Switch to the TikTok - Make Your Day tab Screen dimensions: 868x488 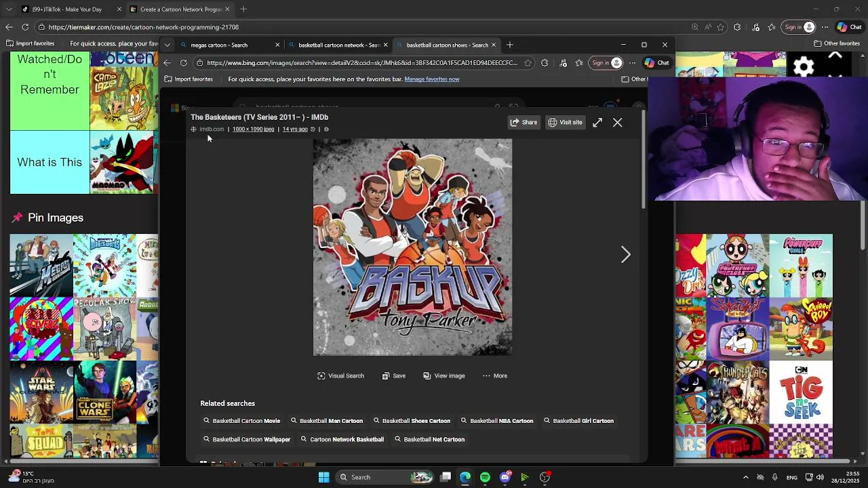click(71, 9)
